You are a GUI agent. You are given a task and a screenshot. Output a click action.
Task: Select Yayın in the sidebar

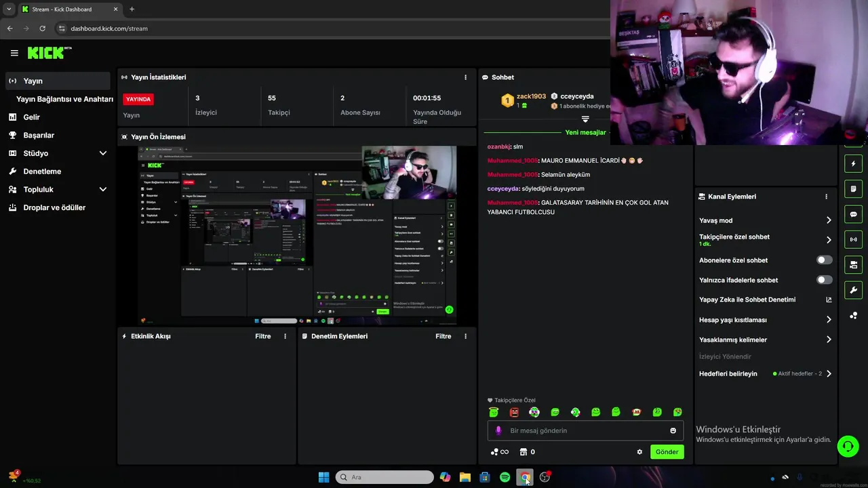click(58, 81)
